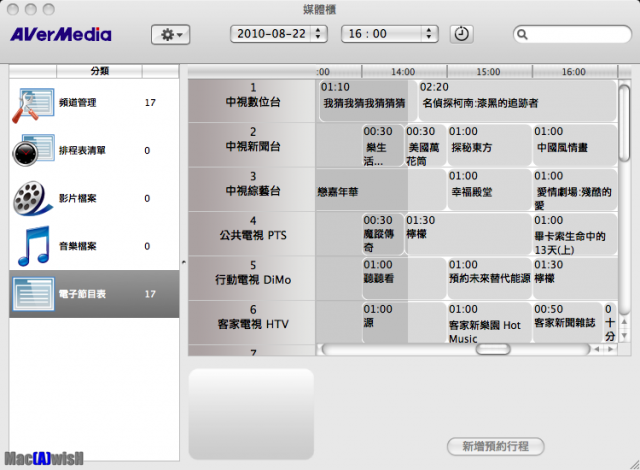Screen dimensions: 640x470
Task: Select channel 5 行動電視 DiMo
Action: [x=252, y=278]
